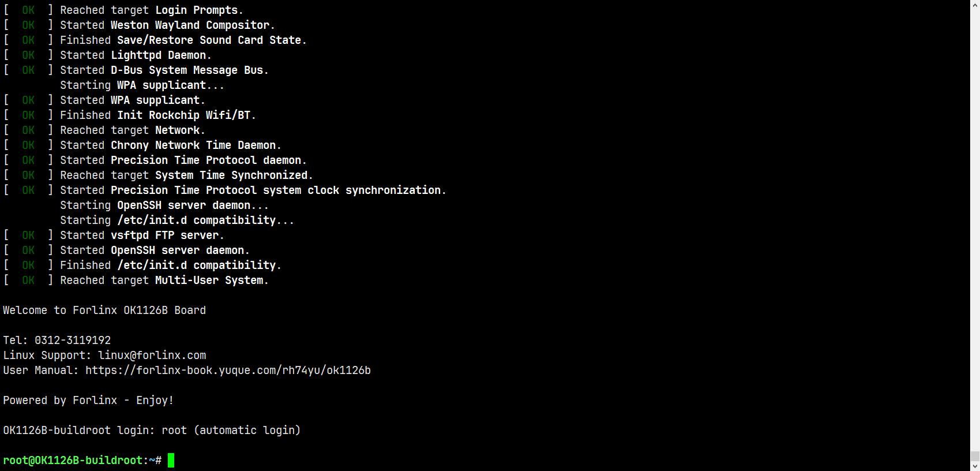This screenshot has height=471, width=980.
Task: Click the "Welcome to Forlinx OK1126B Board" line
Action: 104,311
